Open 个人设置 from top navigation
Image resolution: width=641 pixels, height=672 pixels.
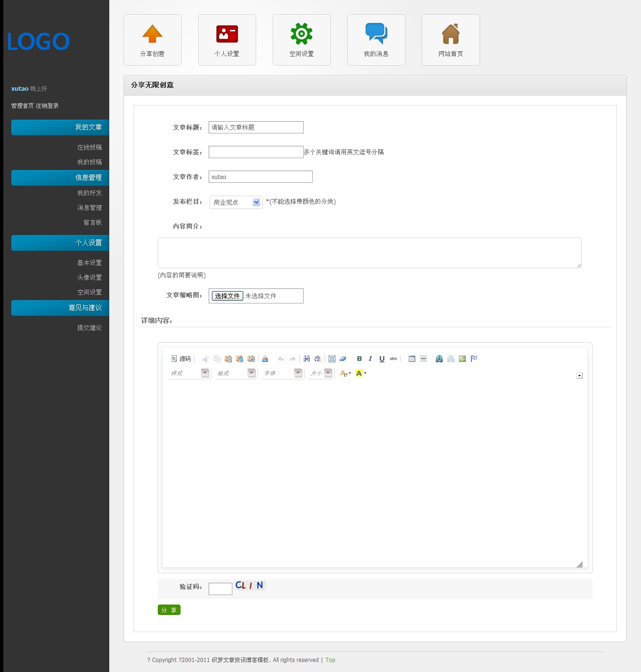[227, 40]
